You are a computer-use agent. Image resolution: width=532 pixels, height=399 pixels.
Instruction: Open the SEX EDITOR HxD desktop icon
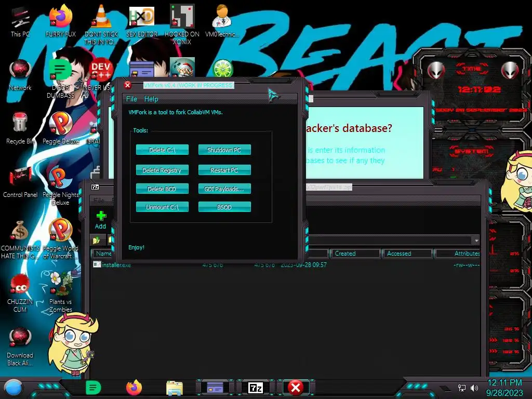tap(142, 20)
